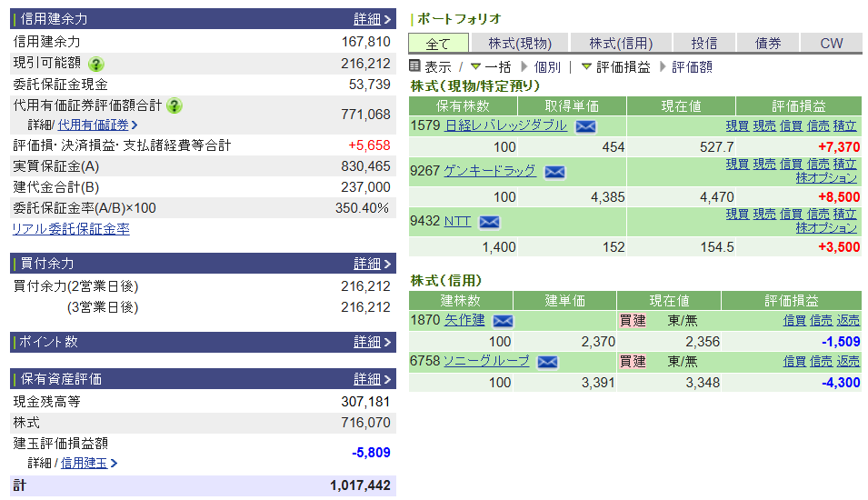Open 詳細 for the 買付余力 section

(x=372, y=264)
